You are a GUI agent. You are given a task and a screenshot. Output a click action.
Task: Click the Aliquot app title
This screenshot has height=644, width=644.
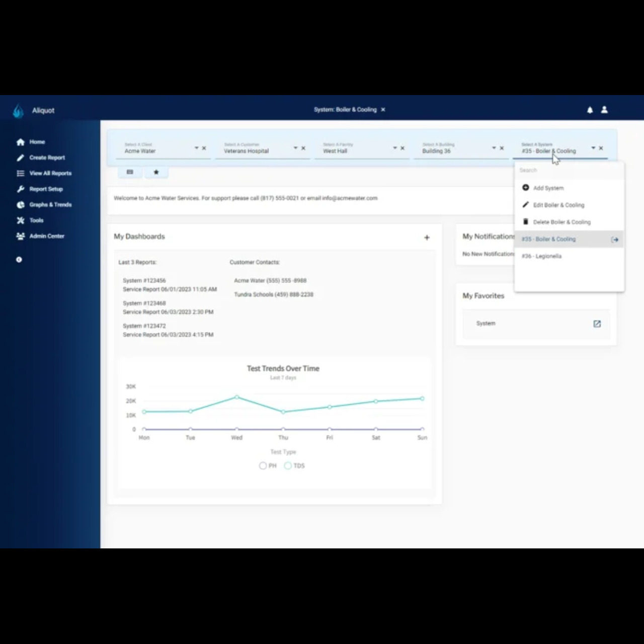pos(43,111)
